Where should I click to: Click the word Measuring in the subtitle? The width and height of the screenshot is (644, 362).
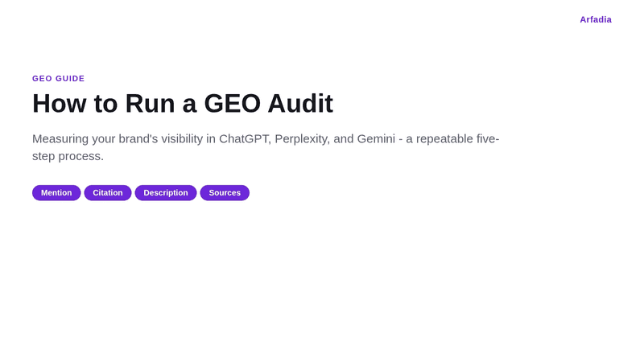point(60,139)
